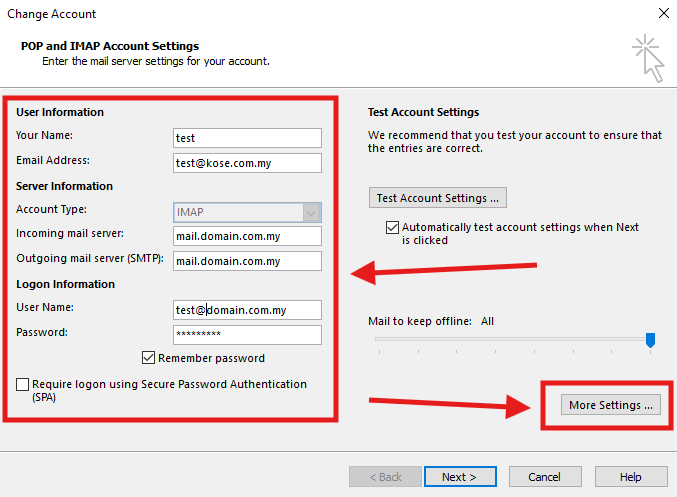This screenshot has width=677, height=497.
Task: Click the cursor wizard icon in header
Action: click(649, 59)
